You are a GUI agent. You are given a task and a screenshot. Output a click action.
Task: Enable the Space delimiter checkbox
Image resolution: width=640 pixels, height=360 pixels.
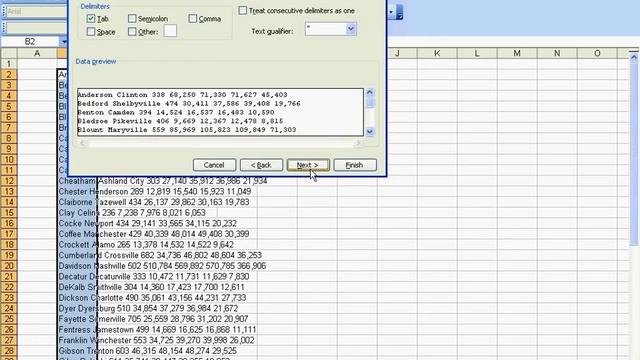[x=91, y=31]
